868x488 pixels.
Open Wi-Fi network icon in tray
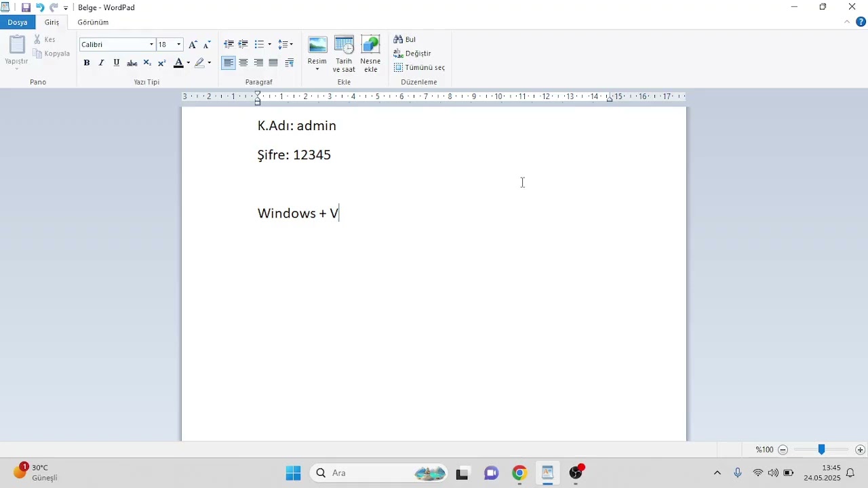(758, 473)
